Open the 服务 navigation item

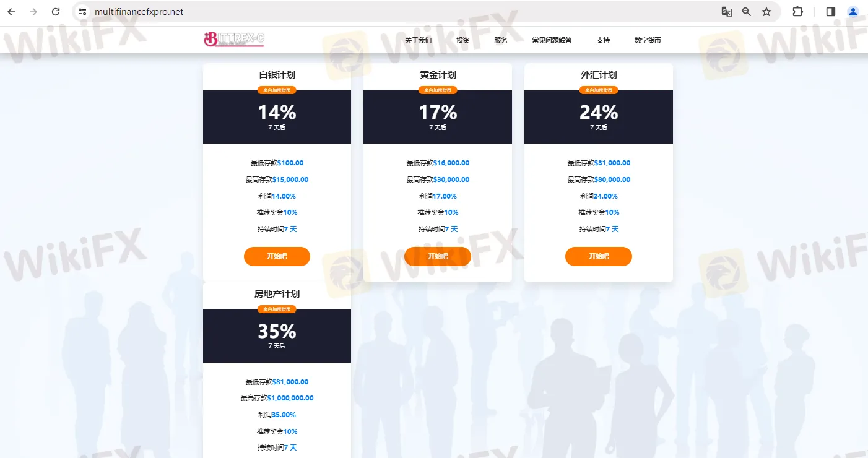[501, 40]
